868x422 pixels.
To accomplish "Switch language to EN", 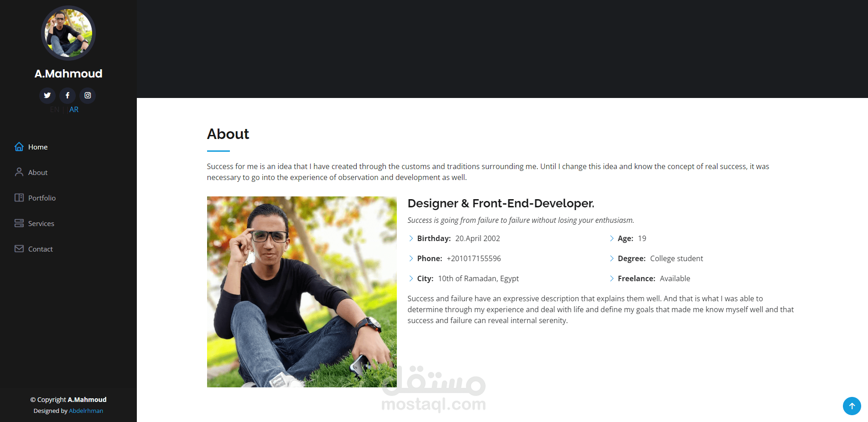I will pyautogui.click(x=55, y=109).
